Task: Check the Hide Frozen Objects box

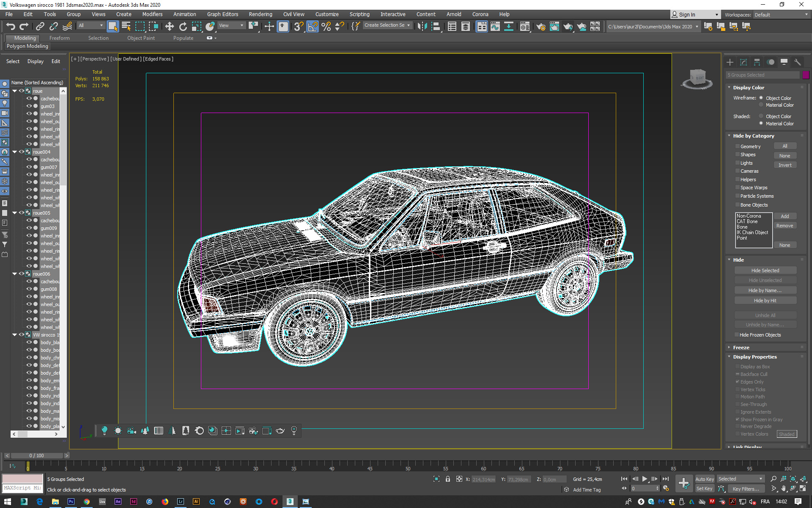Action: pos(737,334)
